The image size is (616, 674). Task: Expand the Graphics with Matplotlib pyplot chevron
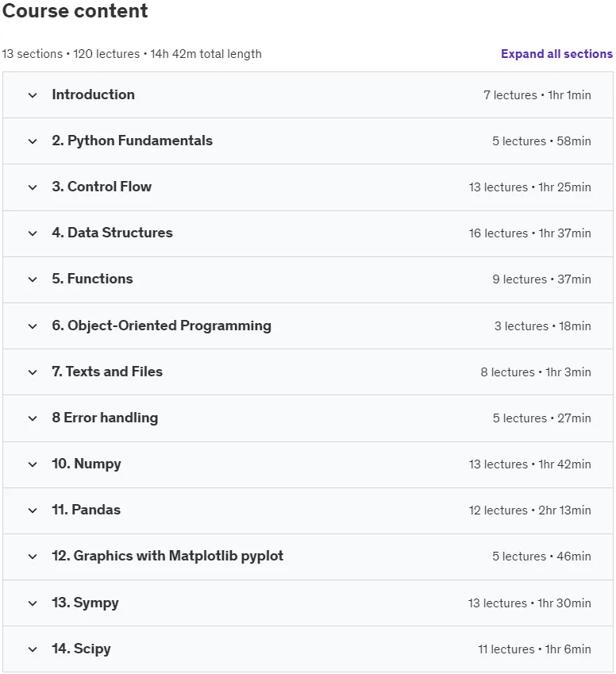[x=33, y=557]
